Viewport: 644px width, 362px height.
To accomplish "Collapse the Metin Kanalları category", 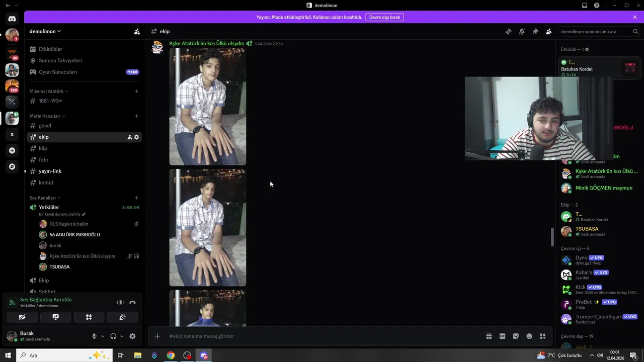I will coord(47,116).
